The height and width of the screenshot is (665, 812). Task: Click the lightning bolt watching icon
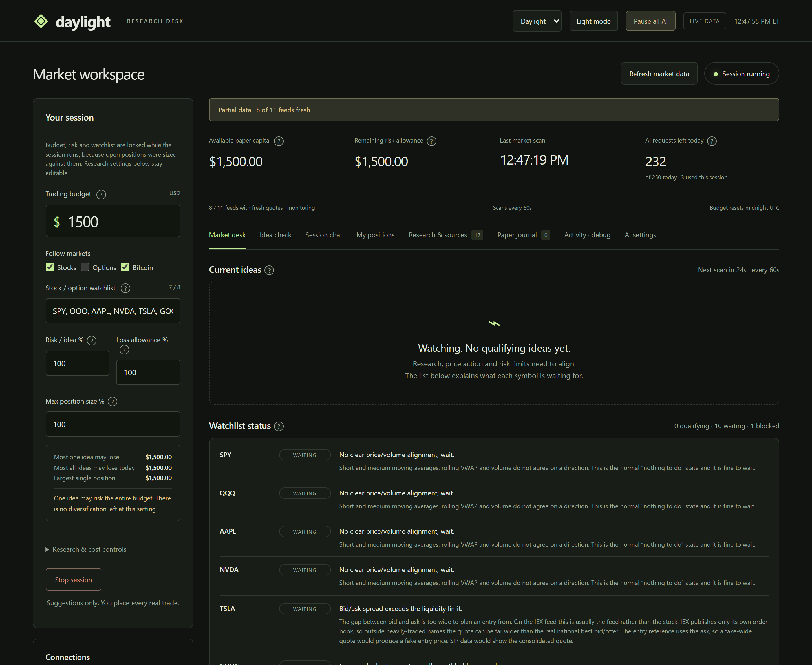[x=494, y=324]
